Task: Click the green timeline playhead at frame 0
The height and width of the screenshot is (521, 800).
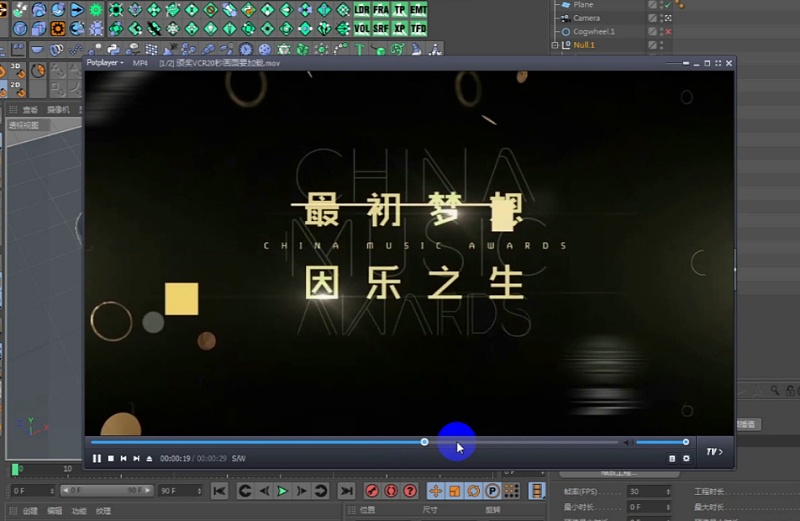Action: pyautogui.click(x=15, y=469)
